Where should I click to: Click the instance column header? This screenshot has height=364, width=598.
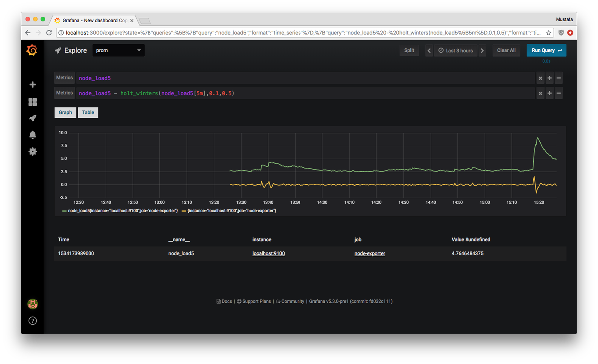pos(262,240)
